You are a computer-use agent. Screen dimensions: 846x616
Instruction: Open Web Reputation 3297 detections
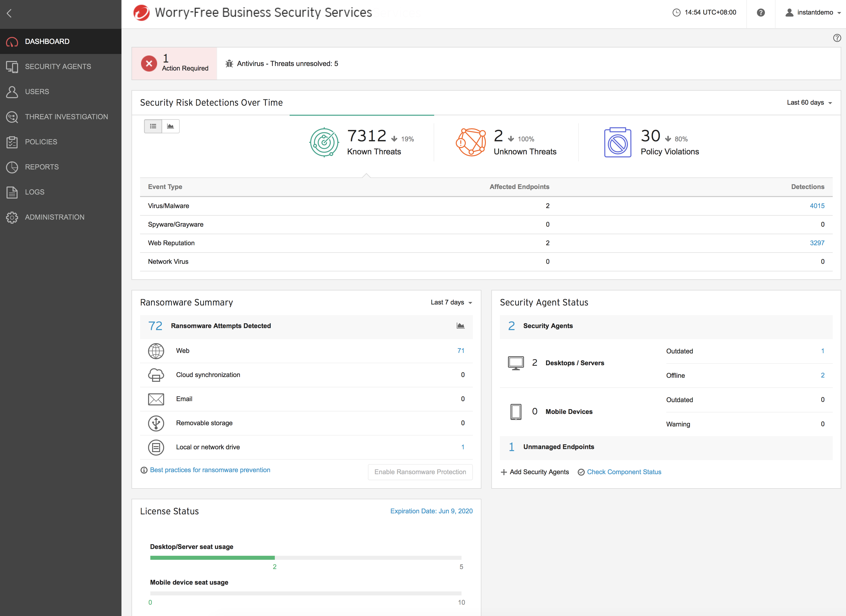point(817,243)
